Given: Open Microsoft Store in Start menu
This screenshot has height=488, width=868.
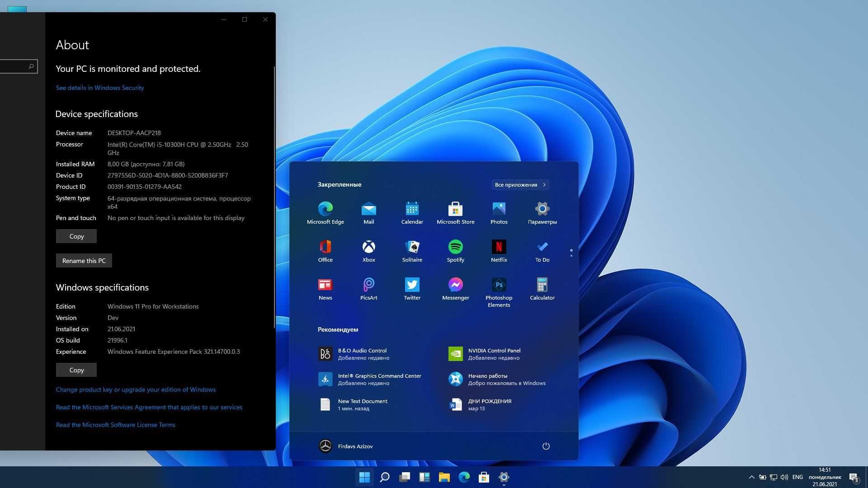Looking at the screenshot, I should point(456,213).
